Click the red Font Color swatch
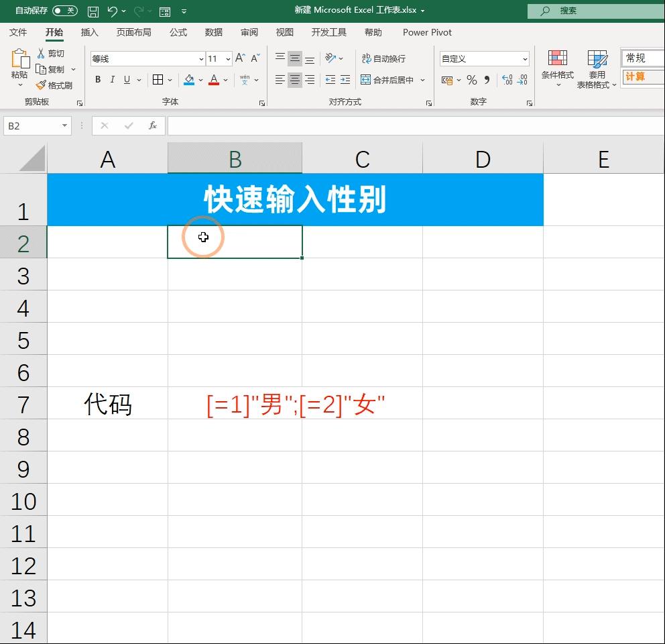Screen dimensions: 665x644 pyautogui.click(x=214, y=83)
